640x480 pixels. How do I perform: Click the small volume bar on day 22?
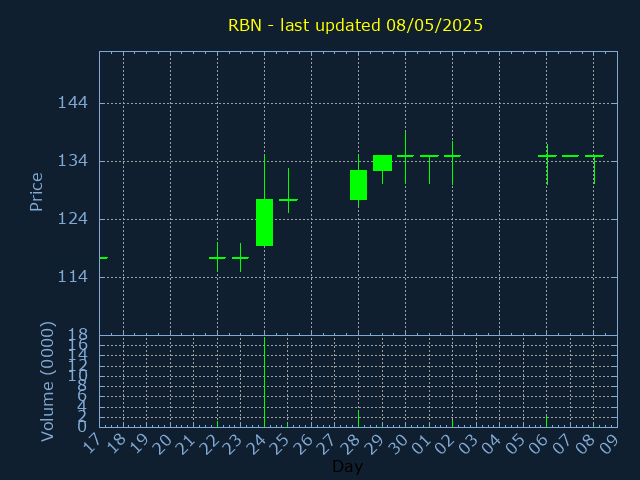pyautogui.click(x=218, y=424)
